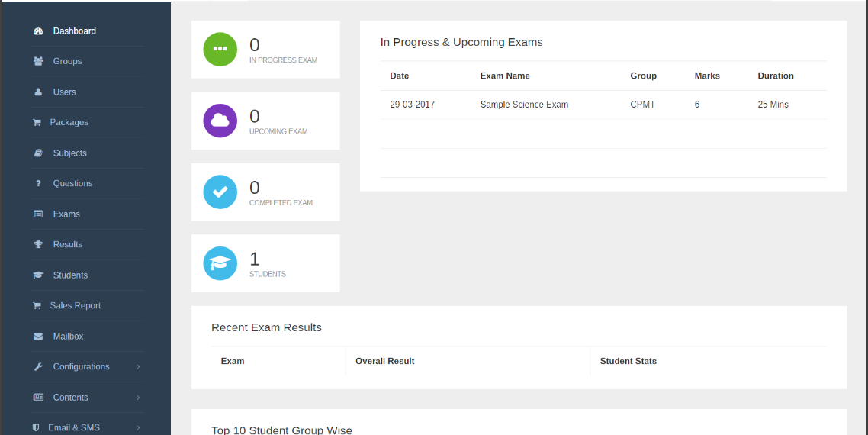Image resolution: width=868 pixels, height=435 pixels.
Task: Click the date 29-03-2017
Action: click(413, 105)
